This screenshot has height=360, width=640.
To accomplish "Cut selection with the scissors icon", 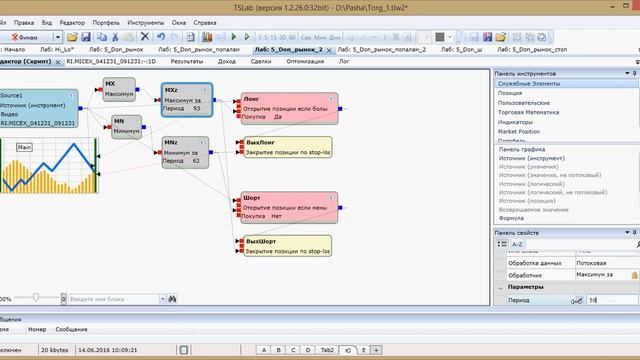I will point(115,37).
